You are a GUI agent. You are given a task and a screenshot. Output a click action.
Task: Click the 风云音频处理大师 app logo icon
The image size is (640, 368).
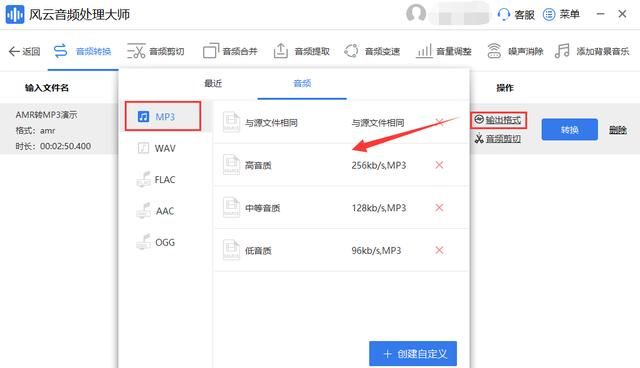click(x=14, y=14)
